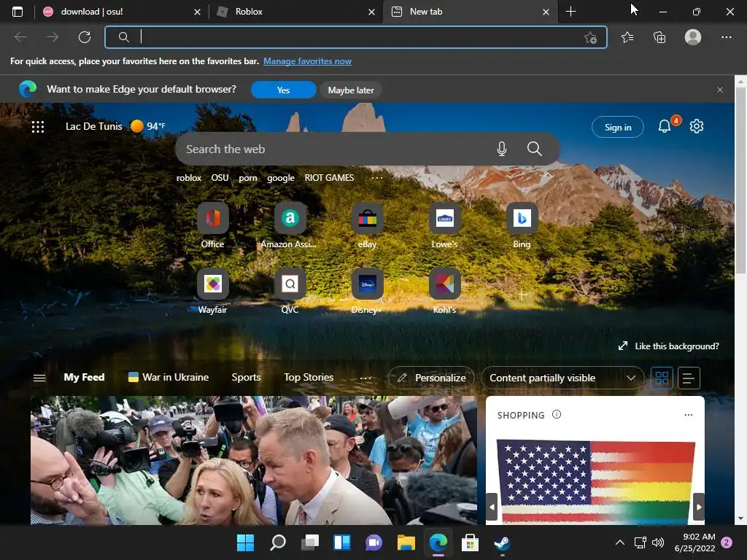747x560 pixels.
Task: Click the Sign in button
Action: pyautogui.click(x=618, y=127)
